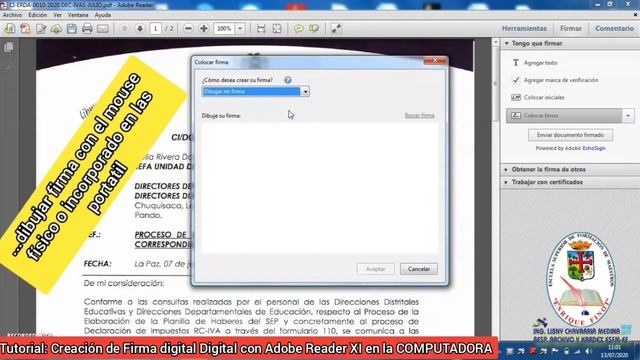Open the Edición menu
The width and height of the screenshot is (640, 360).
tap(38, 15)
